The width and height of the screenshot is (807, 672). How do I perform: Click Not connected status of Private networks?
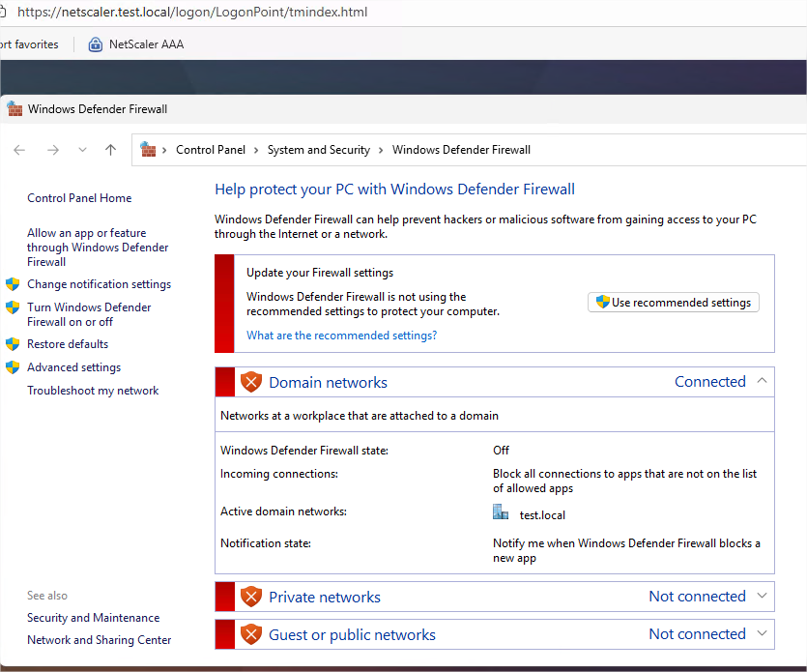coord(698,597)
